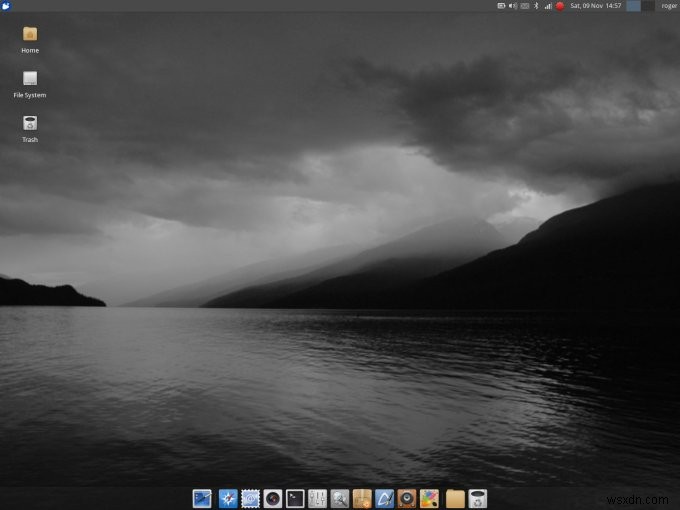Open the roger user menu

point(670,6)
